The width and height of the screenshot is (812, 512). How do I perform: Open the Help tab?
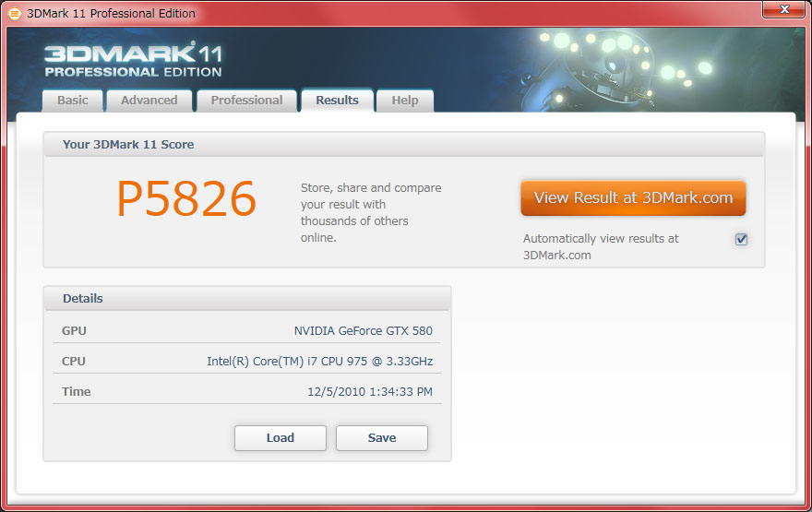click(x=404, y=101)
